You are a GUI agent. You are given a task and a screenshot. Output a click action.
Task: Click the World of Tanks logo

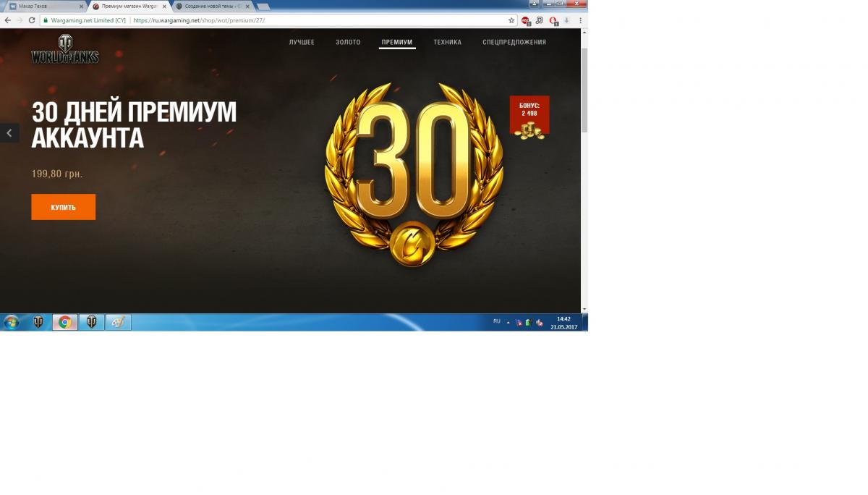tap(64, 48)
